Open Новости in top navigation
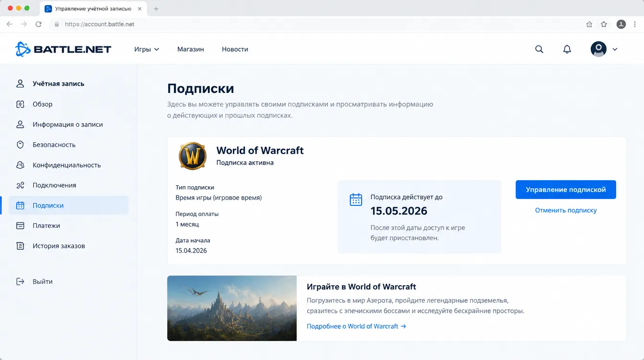The height and width of the screenshot is (360, 644). coord(235,49)
